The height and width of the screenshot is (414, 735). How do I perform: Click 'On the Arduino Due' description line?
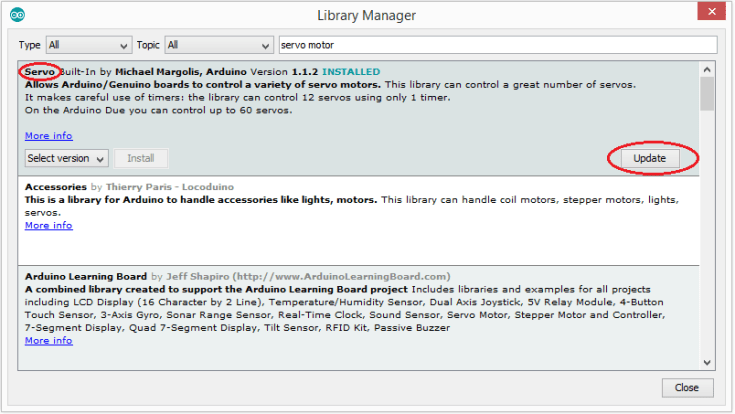click(x=158, y=111)
